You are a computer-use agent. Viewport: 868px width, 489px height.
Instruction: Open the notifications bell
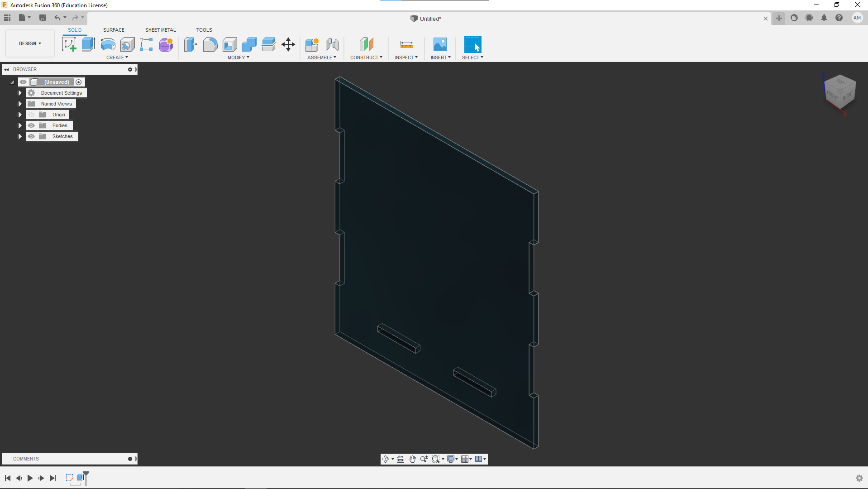[824, 18]
